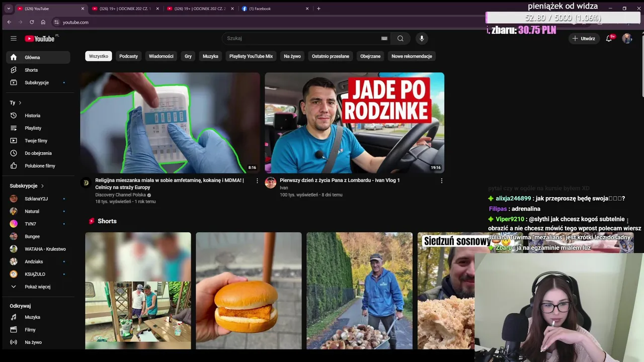This screenshot has height=362, width=644.
Task: Open WATAHA - Krulestwo channel
Action: [x=38, y=249]
